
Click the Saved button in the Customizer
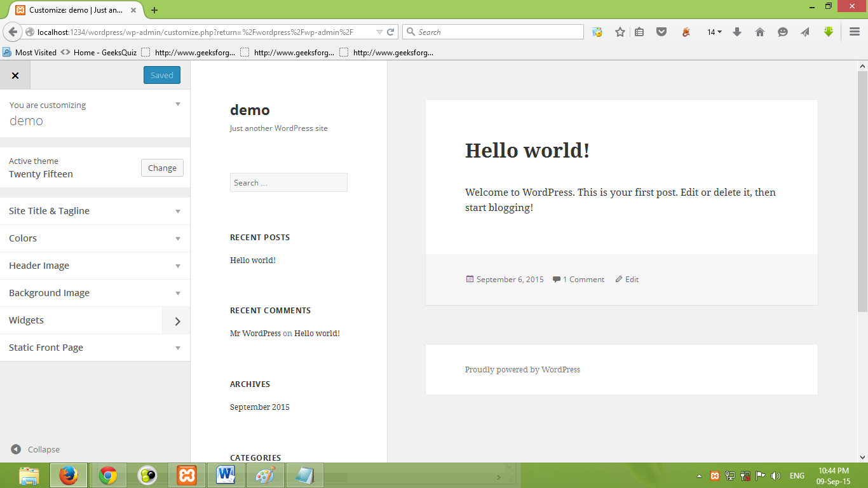pyautogui.click(x=162, y=75)
